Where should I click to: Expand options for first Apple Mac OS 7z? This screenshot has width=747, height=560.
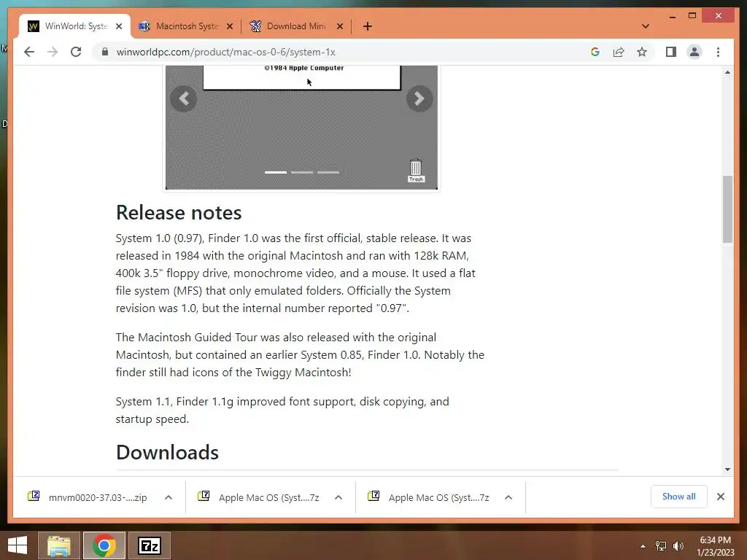coord(338,497)
